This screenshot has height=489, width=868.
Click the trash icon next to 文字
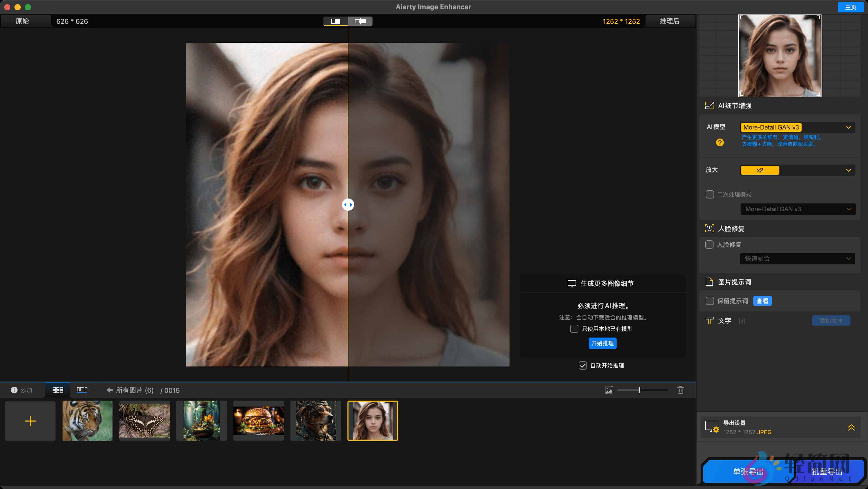(742, 320)
